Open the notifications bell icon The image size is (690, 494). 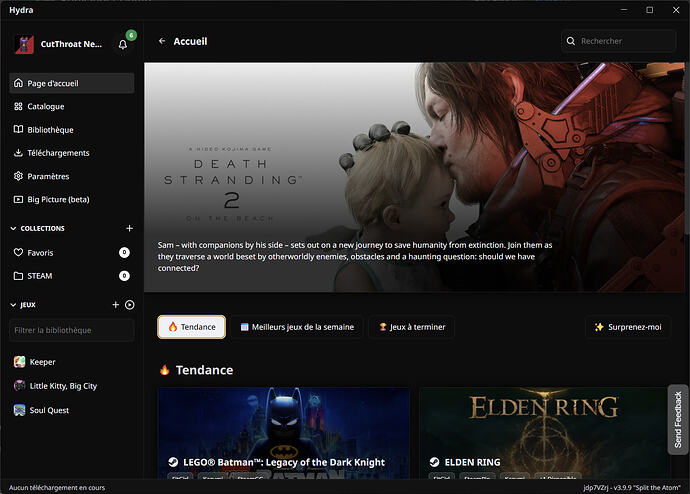click(x=123, y=44)
